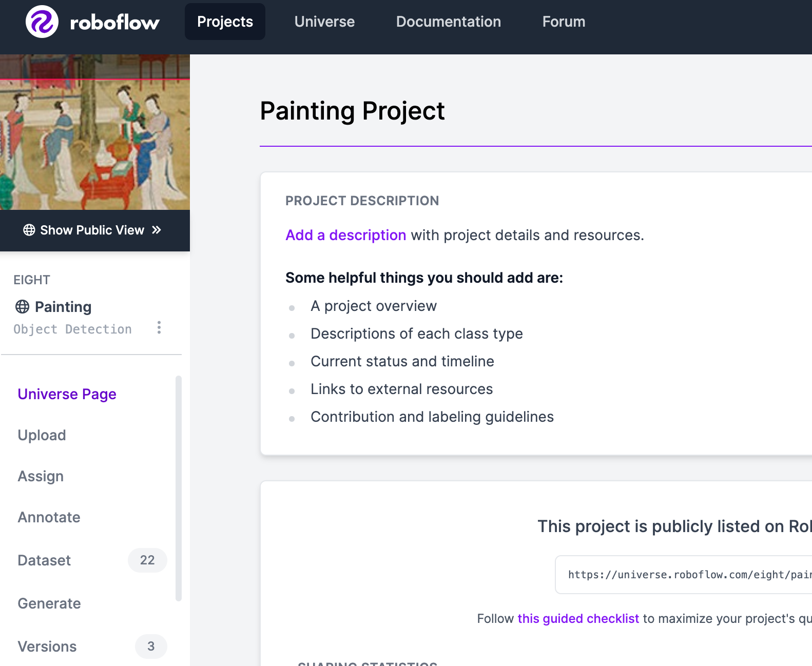Screen dimensions: 812x666
Task: Open Versions section showing 3 versions
Action: pyautogui.click(x=47, y=647)
